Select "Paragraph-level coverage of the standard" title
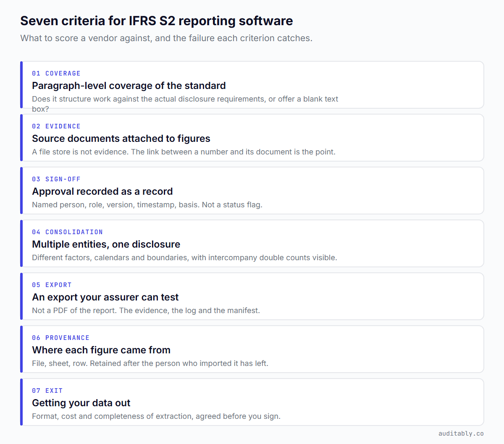Viewport: 504px width, 444px height. tap(129, 86)
